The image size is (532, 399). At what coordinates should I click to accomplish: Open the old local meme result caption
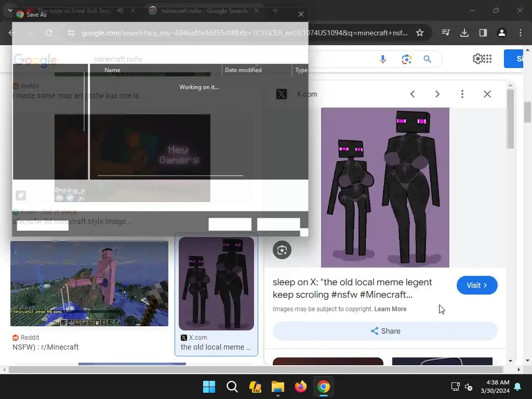point(216,347)
